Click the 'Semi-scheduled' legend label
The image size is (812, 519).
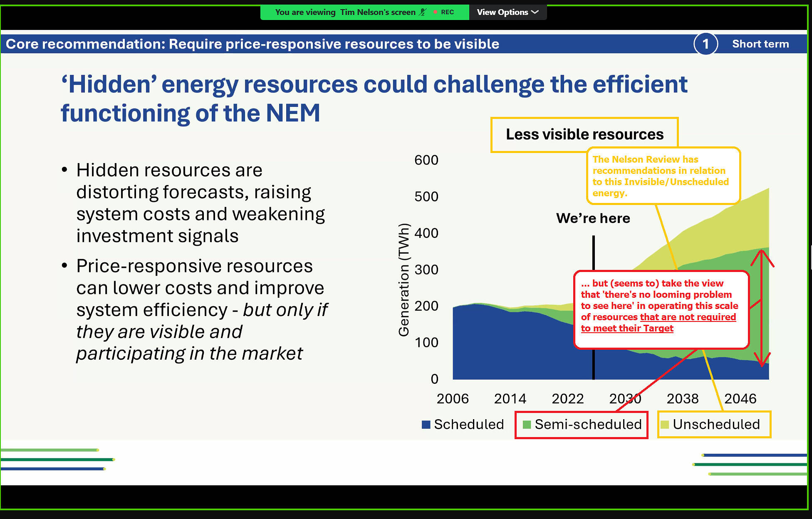click(588, 424)
